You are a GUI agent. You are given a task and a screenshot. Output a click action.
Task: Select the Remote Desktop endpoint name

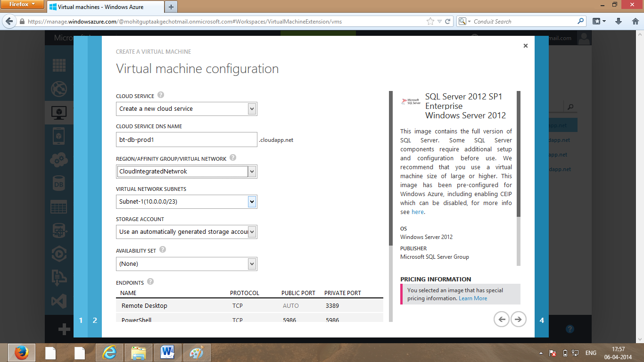144,306
